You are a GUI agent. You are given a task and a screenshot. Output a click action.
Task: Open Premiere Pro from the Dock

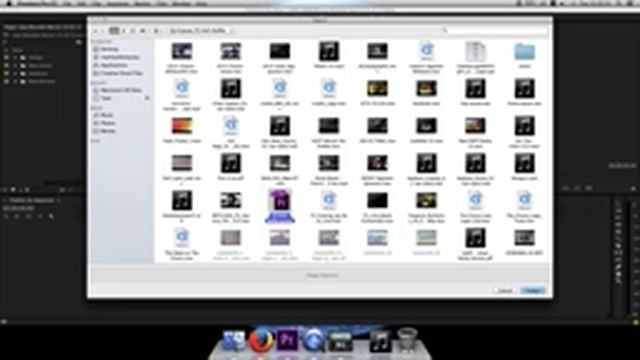tap(287, 340)
